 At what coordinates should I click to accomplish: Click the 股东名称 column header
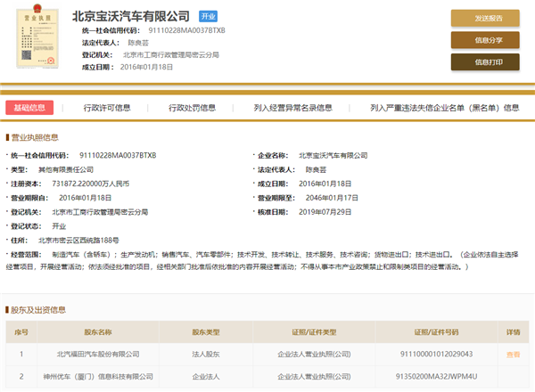point(98,332)
